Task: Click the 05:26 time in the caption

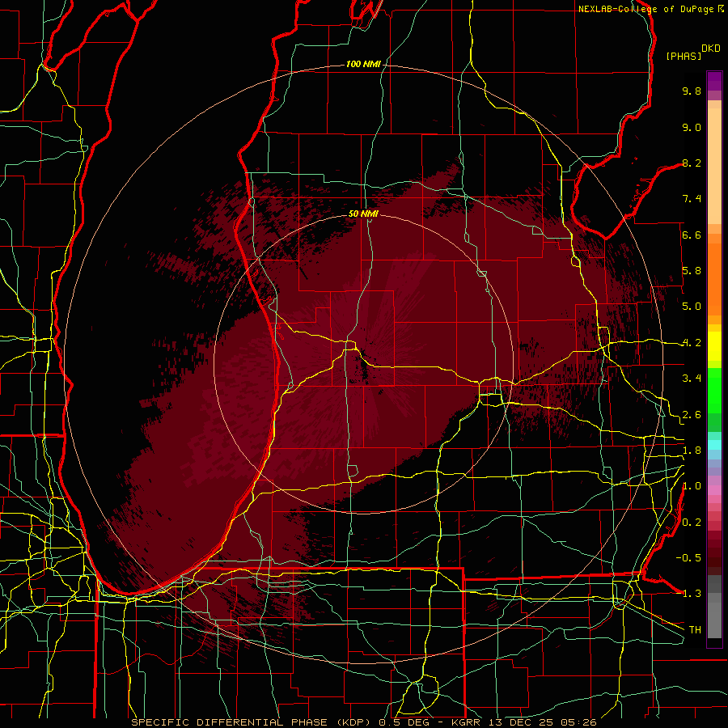Action: (578, 722)
